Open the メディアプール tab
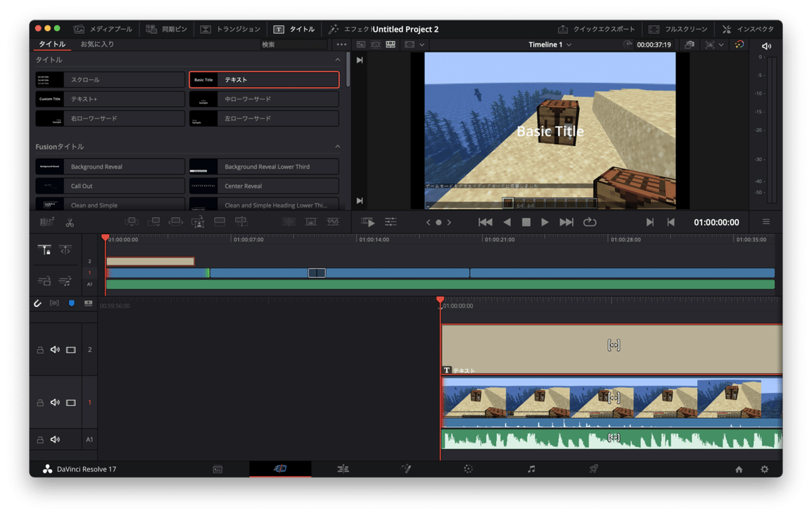The width and height of the screenshot is (812, 516). [x=103, y=29]
